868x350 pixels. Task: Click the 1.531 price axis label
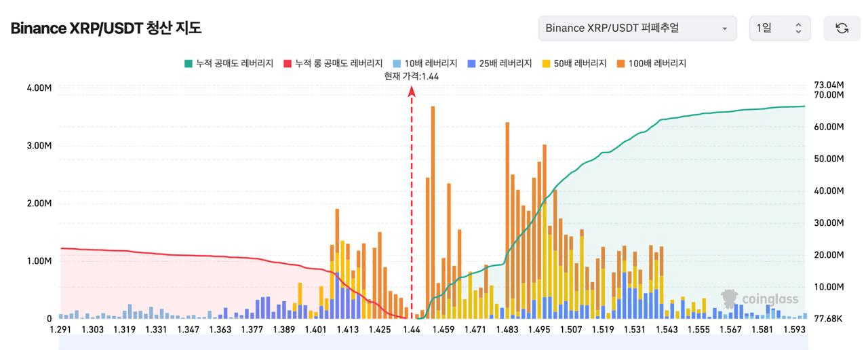(x=634, y=330)
